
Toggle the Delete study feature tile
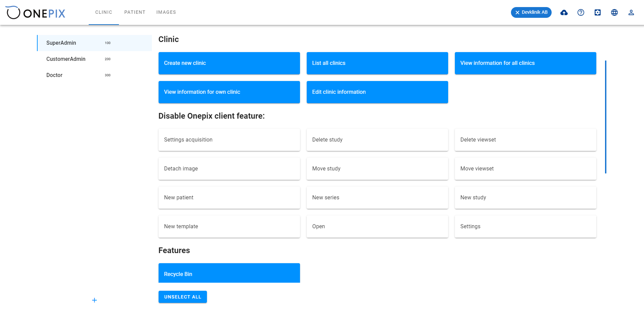pos(377,140)
